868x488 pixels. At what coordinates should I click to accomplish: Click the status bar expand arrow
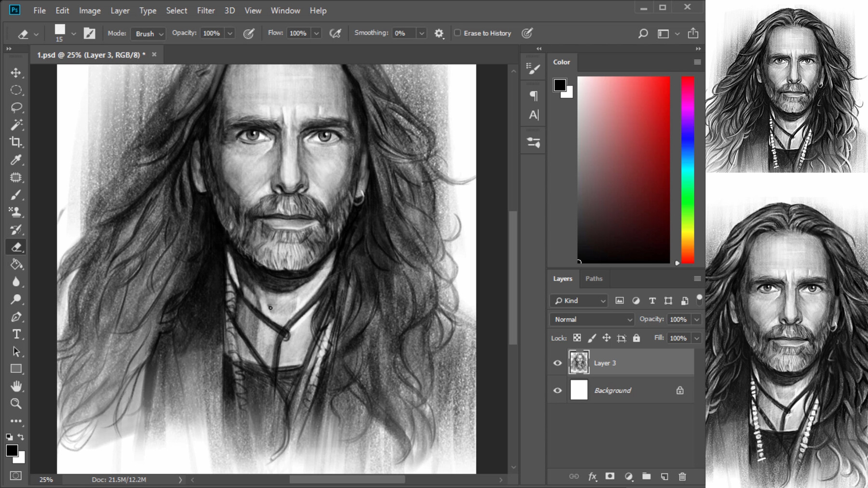point(180,479)
